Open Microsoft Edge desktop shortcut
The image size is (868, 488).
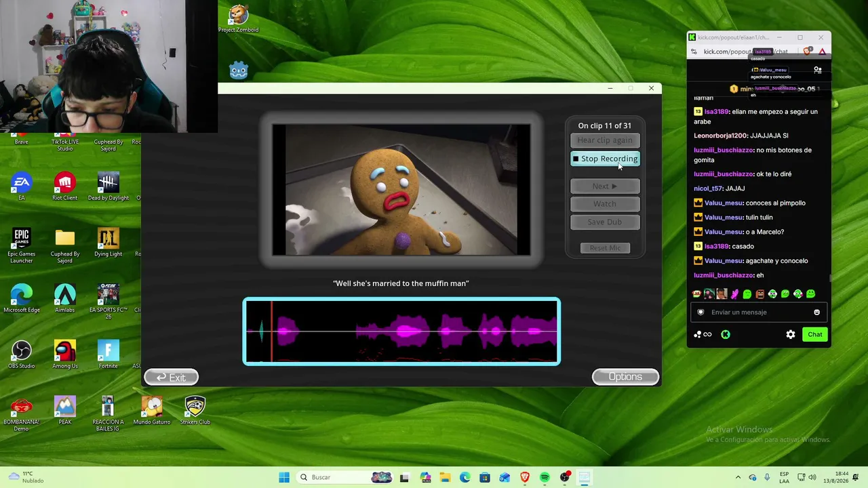(22, 298)
